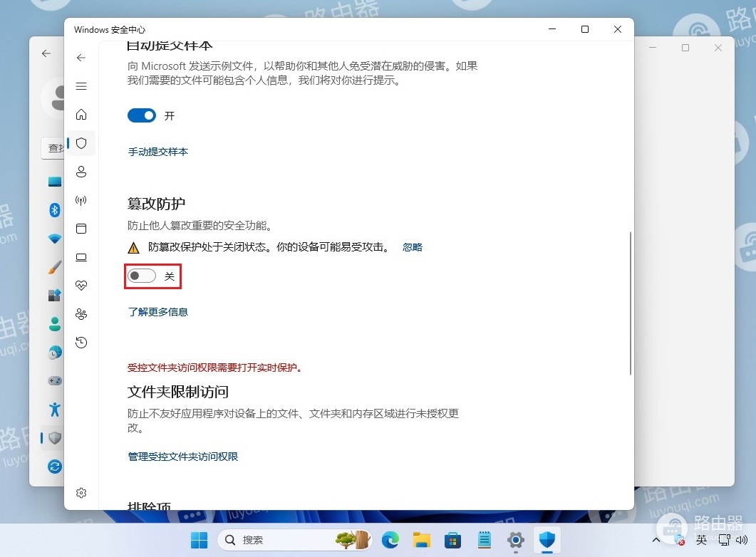
Task: Open the Home page icon
Action: pyautogui.click(x=81, y=115)
